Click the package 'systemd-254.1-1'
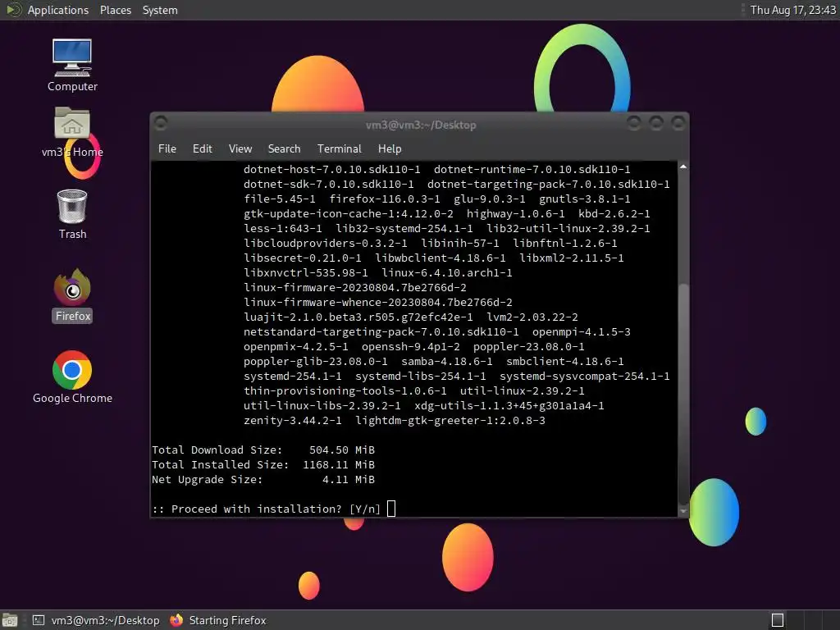 pyautogui.click(x=293, y=376)
